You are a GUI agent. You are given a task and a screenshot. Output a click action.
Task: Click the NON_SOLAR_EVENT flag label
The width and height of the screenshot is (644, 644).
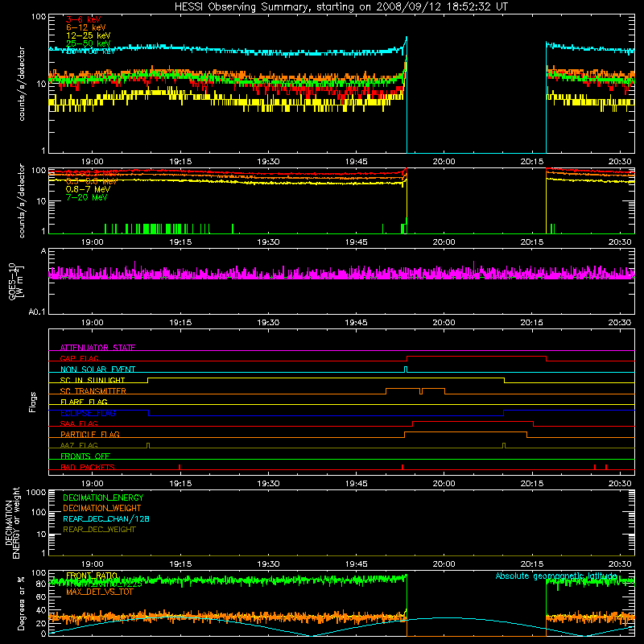click(x=97, y=369)
